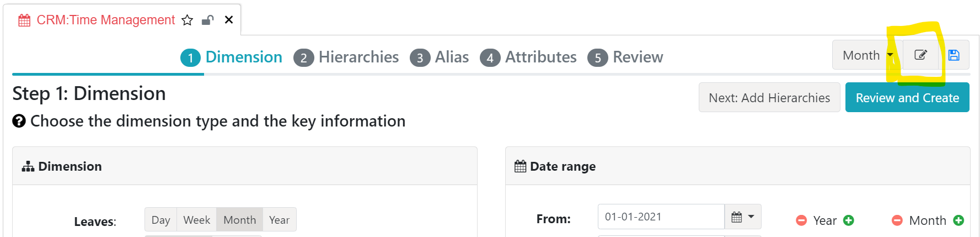Select Year as the leaves level
980x237 pixels.
[x=279, y=220]
